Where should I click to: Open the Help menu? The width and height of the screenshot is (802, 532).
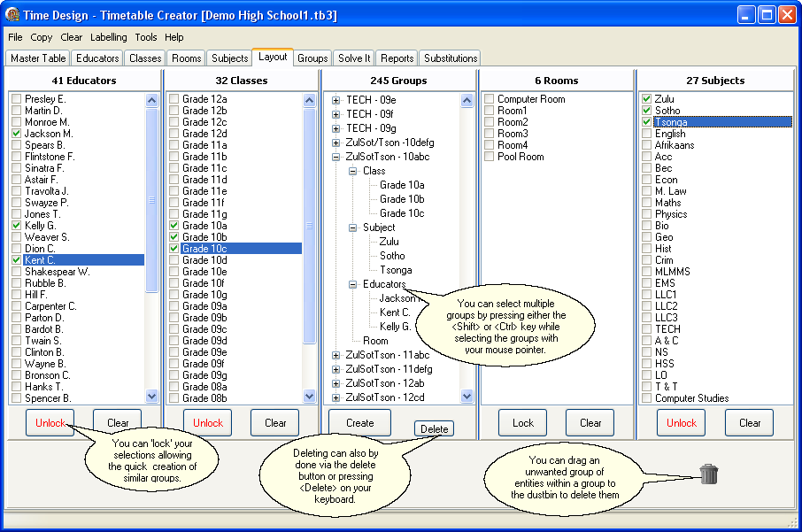[x=174, y=37]
